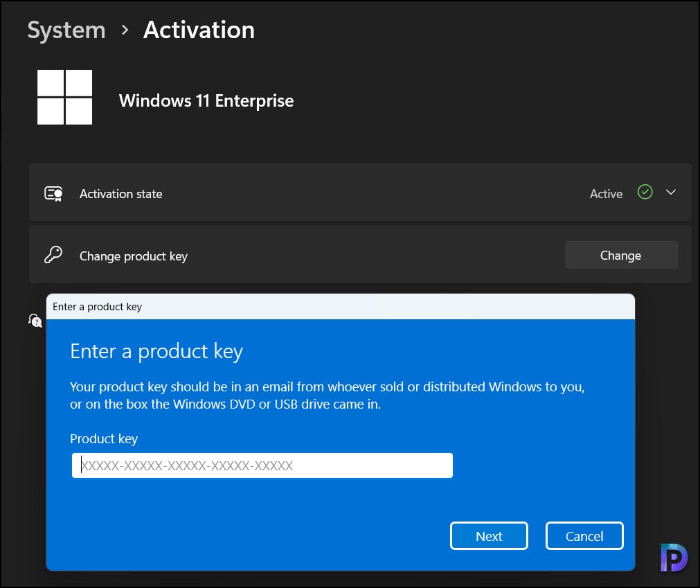The height and width of the screenshot is (588, 700).
Task: Click the Windows logo icon
Action: click(x=64, y=97)
